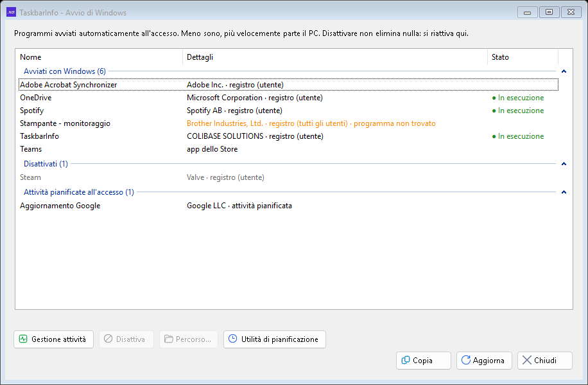Collapse the Disattivati group chevron

point(564,164)
